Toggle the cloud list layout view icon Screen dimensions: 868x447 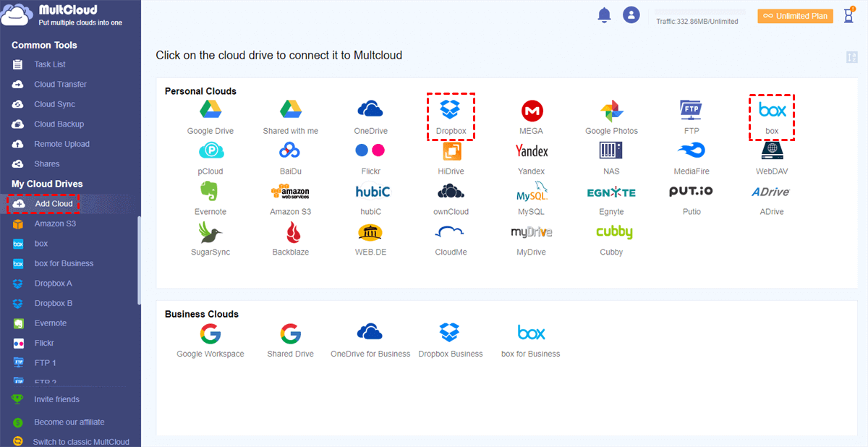(851, 57)
